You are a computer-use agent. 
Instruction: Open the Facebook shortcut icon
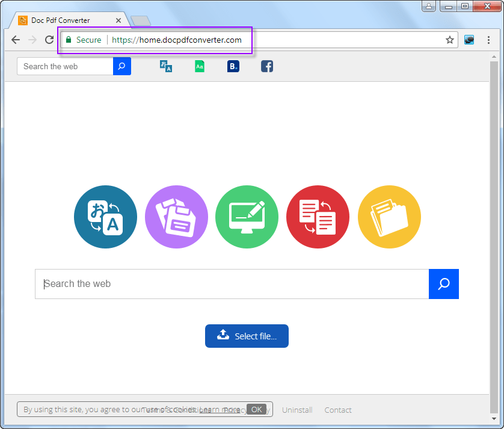267,67
